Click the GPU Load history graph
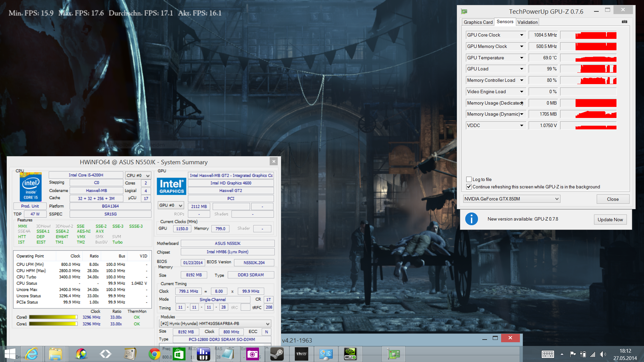 coord(589,69)
